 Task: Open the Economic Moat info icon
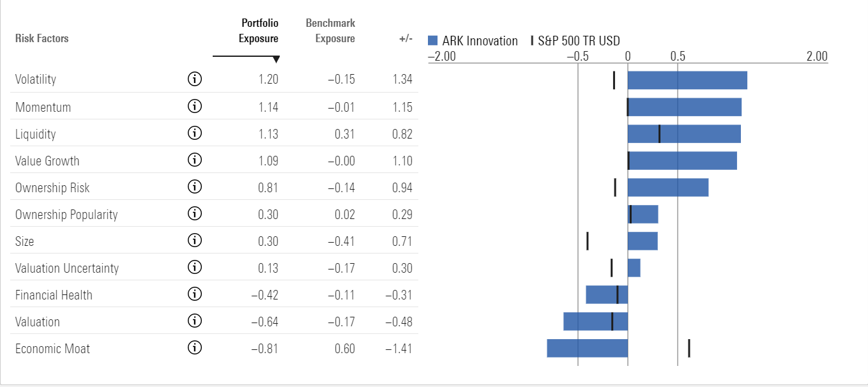pyautogui.click(x=195, y=348)
